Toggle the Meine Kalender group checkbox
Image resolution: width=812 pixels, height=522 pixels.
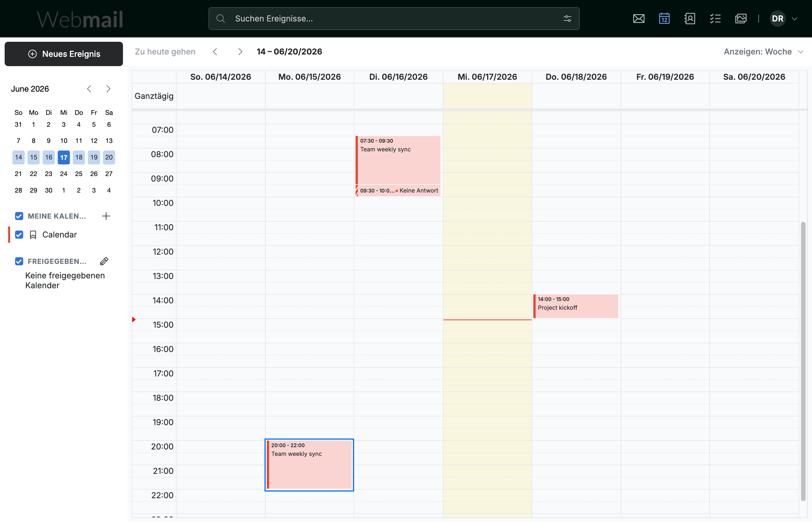pyautogui.click(x=19, y=216)
